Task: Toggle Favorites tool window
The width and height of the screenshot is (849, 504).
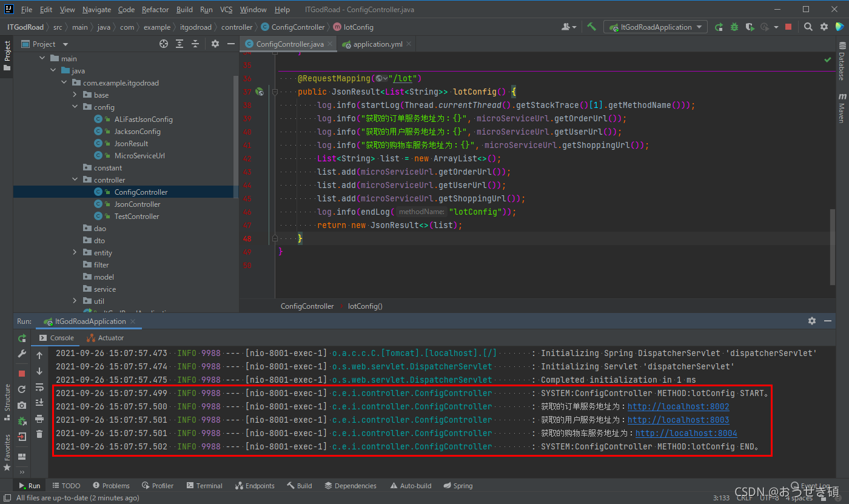Action: (7, 452)
